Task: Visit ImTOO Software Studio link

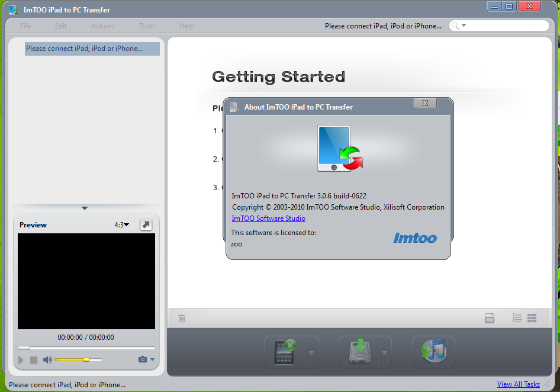Action: point(269,219)
